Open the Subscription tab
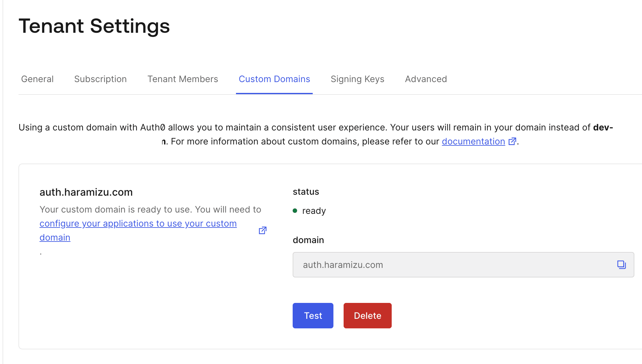This screenshot has height=364, width=642. [x=100, y=79]
